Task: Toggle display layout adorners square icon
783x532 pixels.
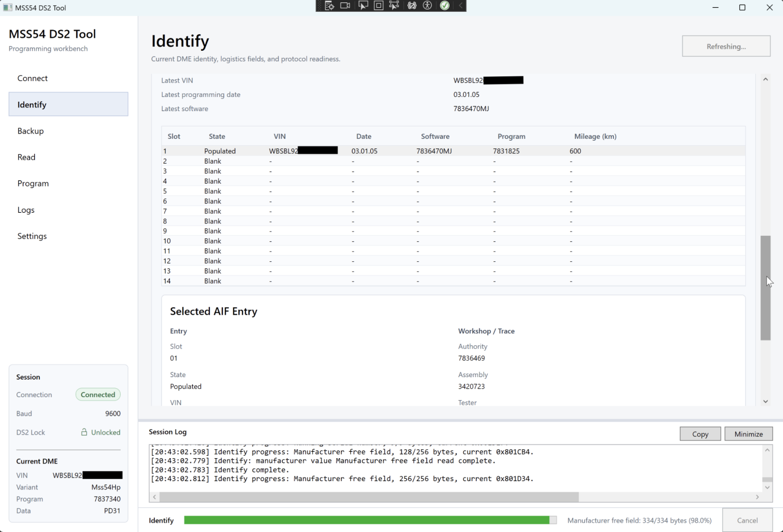Action: [x=378, y=6]
